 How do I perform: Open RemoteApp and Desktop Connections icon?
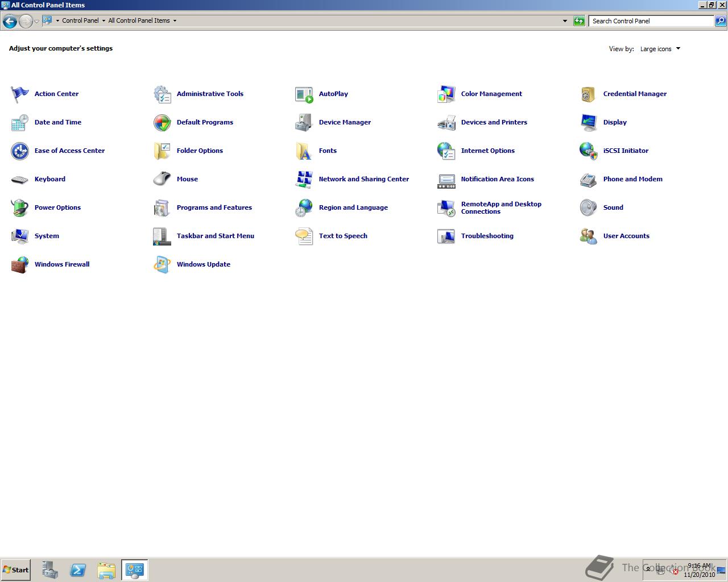click(446, 207)
